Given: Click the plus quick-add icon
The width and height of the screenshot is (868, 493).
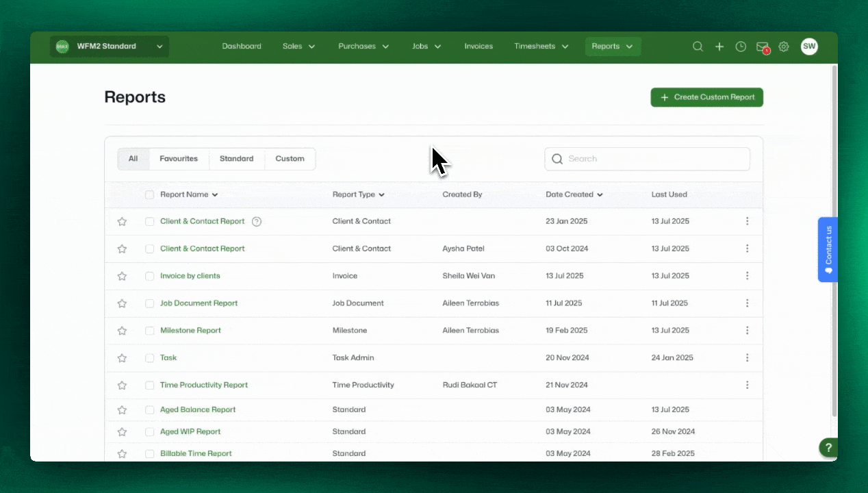Looking at the screenshot, I should click(x=719, y=47).
